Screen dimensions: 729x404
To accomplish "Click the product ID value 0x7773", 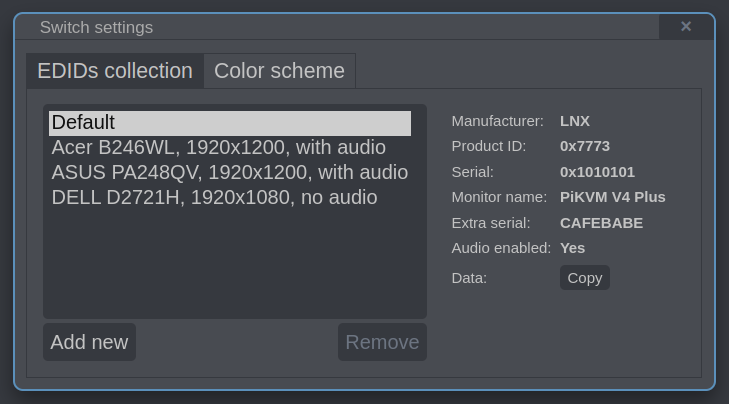I will click(584, 146).
